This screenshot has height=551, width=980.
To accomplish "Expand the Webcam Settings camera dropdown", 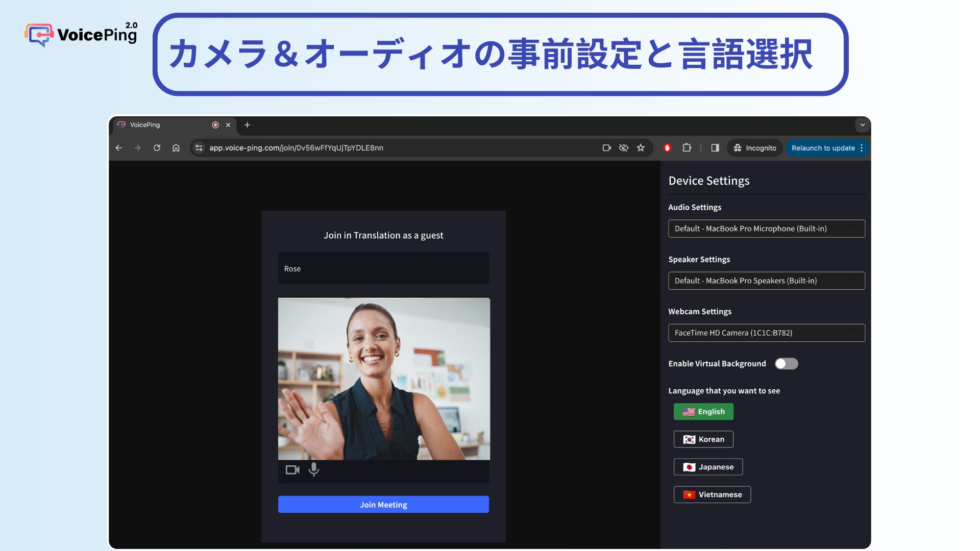I will tap(766, 333).
